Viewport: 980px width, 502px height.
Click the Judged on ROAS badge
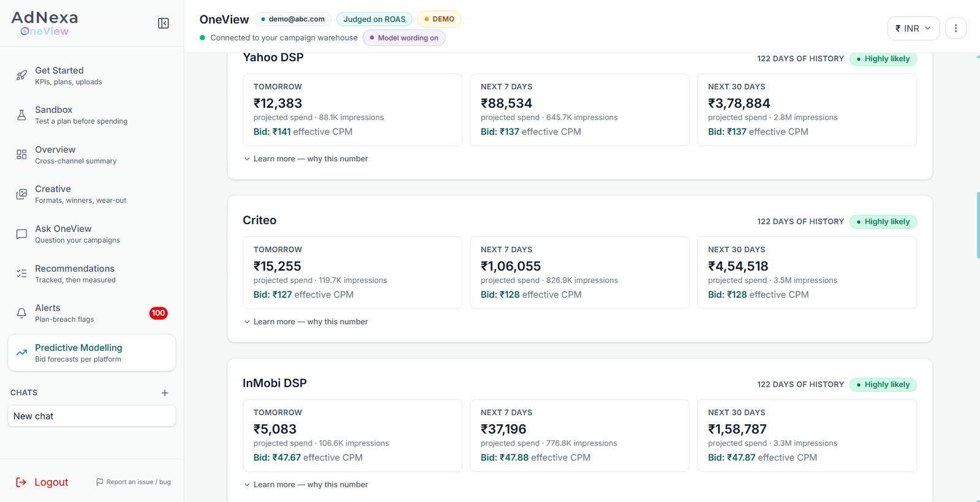pos(374,19)
